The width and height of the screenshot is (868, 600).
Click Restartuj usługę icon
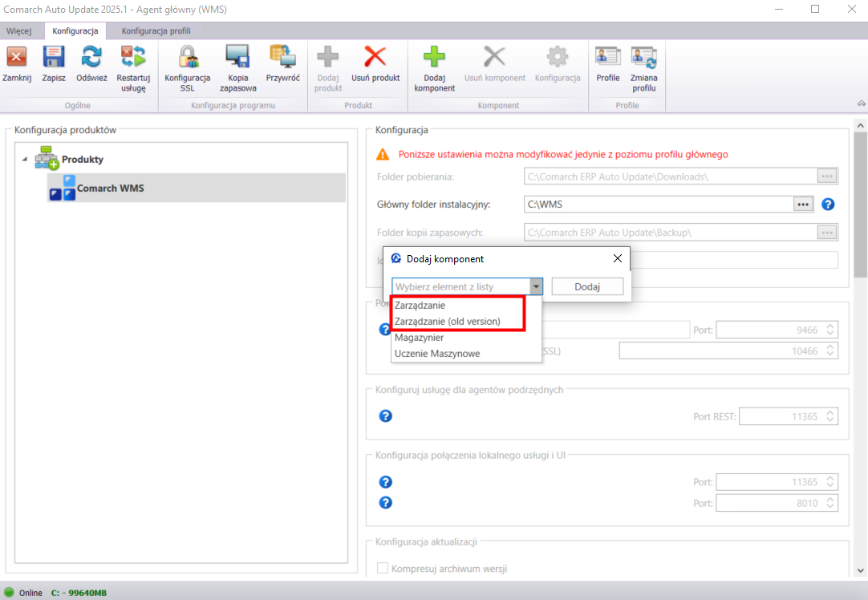pyautogui.click(x=133, y=57)
